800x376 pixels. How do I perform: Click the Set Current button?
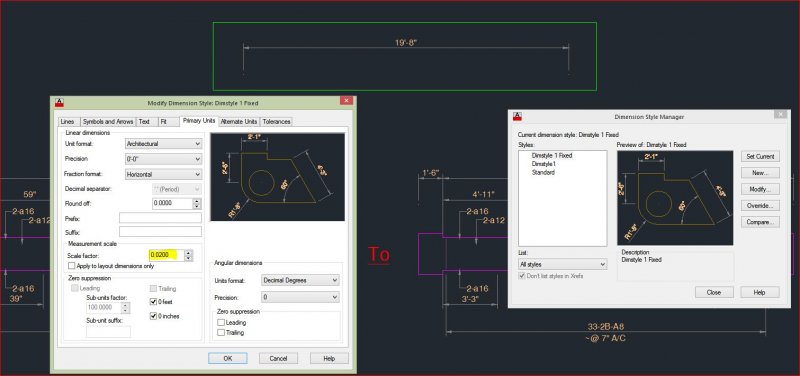760,156
